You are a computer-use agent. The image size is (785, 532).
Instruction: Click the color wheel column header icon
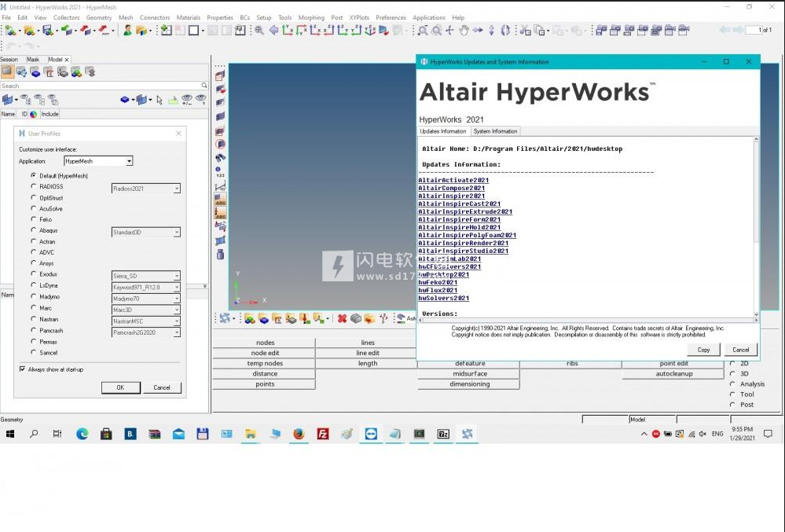pyautogui.click(x=33, y=114)
